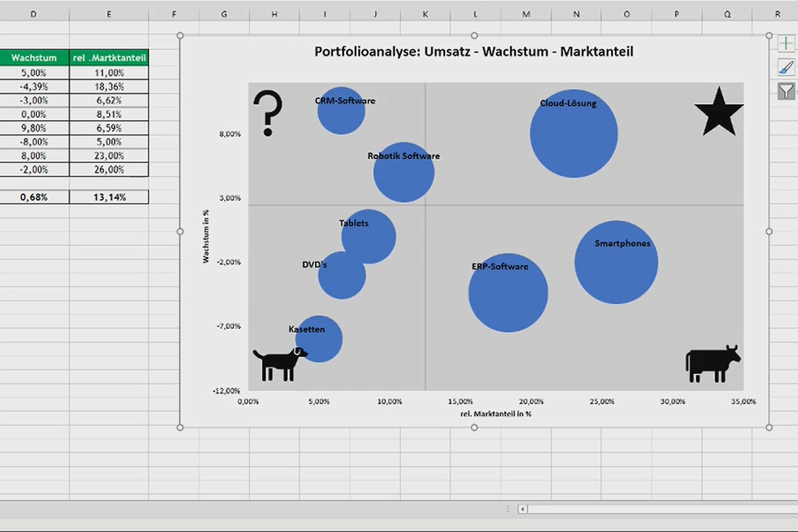The height and width of the screenshot is (532, 798).
Task: Click the rel. Marktanteil in % axis title
Action: click(x=496, y=414)
